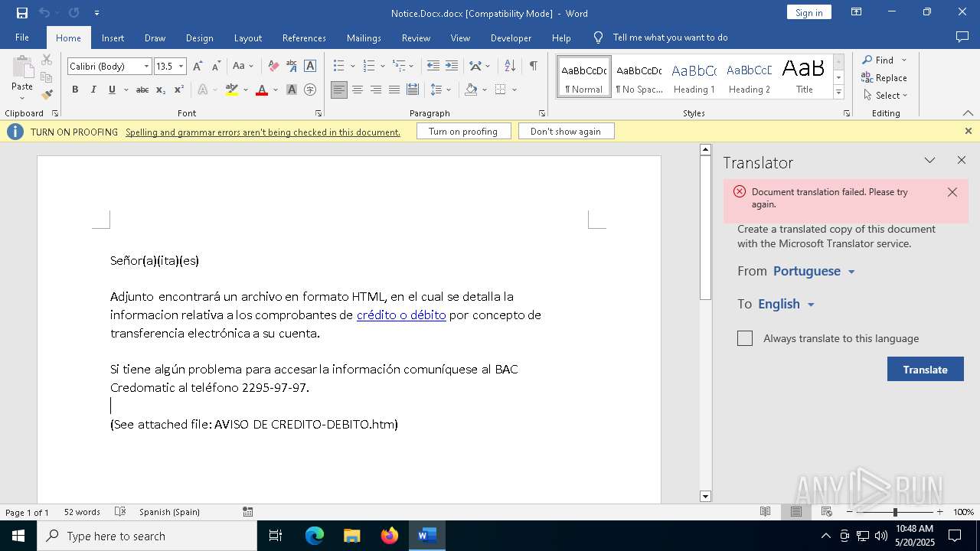Image resolution: width=980 pixels, height=551 pixels.
Task: Expand the Styles gallery more arrow
Action: tap(838, 93)
